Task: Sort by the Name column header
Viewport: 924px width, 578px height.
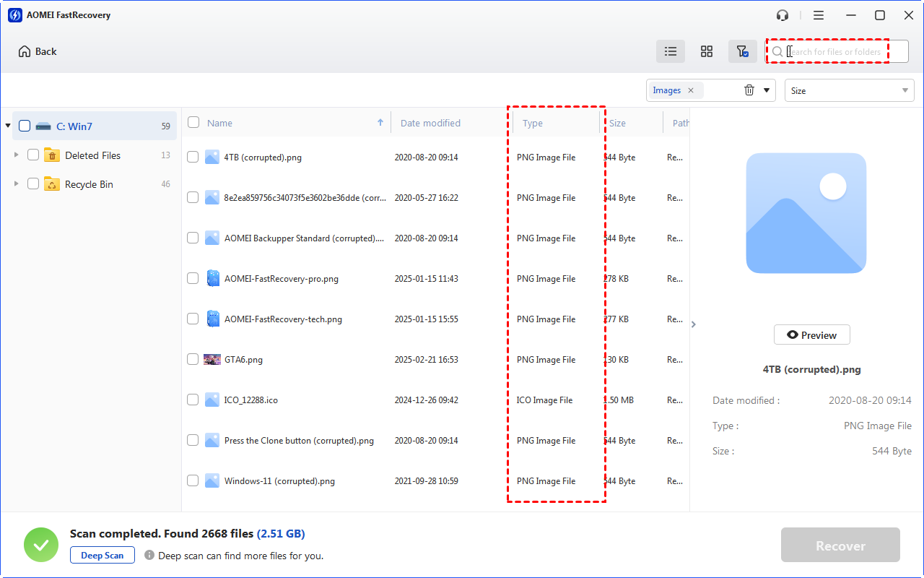Action: (x=219, y=123)
